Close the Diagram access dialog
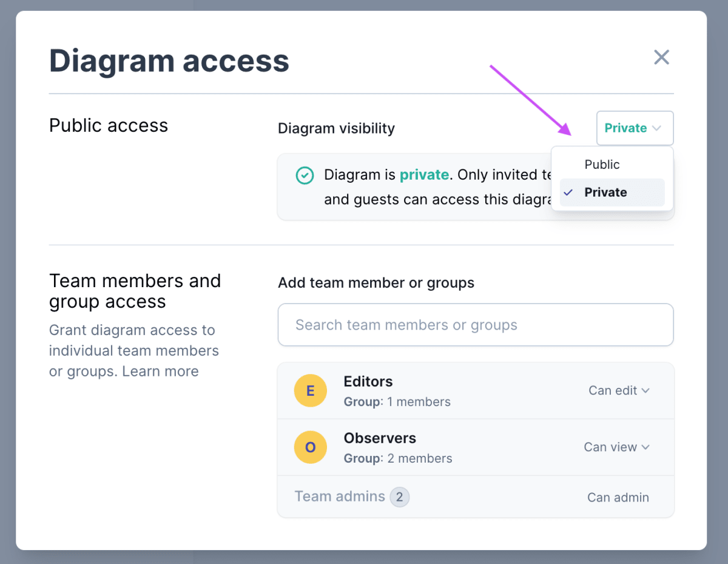This screenshot has width=728, height=564. coord(661,58)
